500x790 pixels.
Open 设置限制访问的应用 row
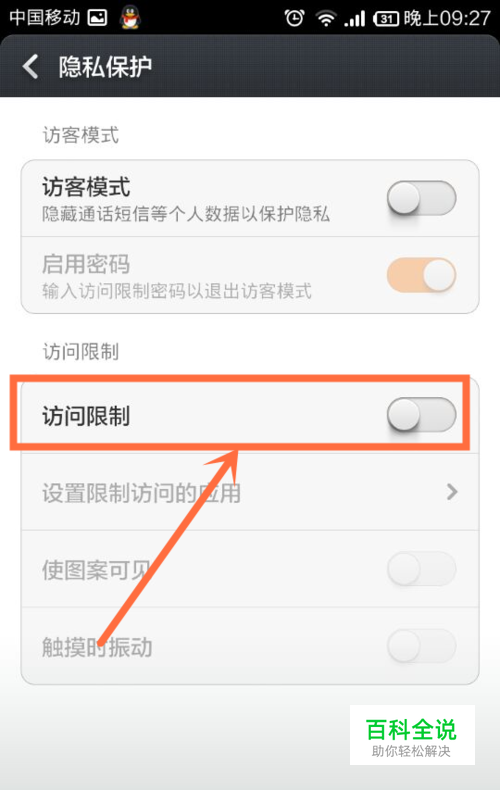coord(250,492)
